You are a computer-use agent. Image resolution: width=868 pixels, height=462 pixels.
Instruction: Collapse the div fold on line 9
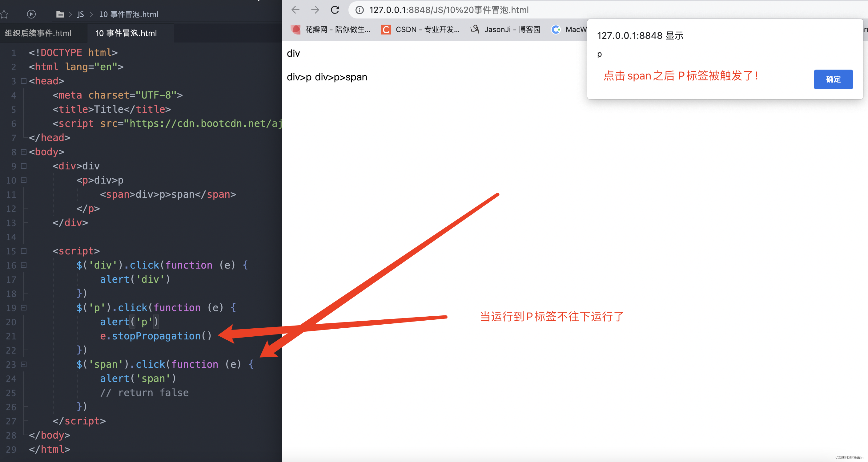24,166
